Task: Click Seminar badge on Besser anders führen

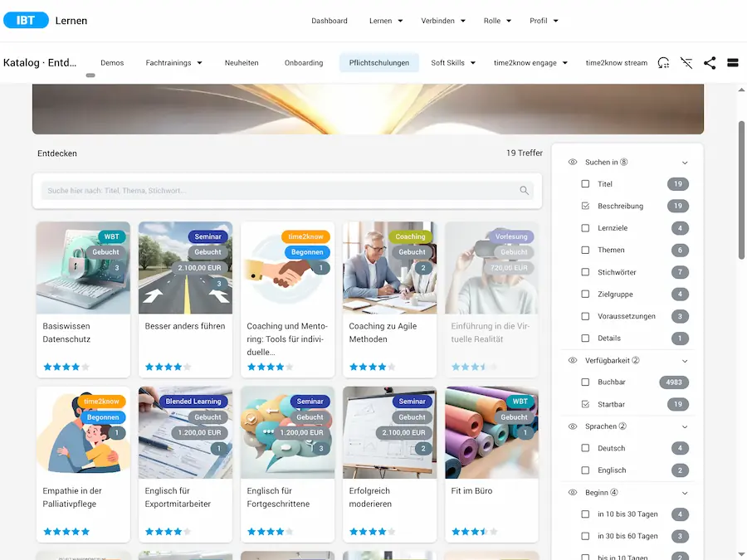Action: click(207, 236)
